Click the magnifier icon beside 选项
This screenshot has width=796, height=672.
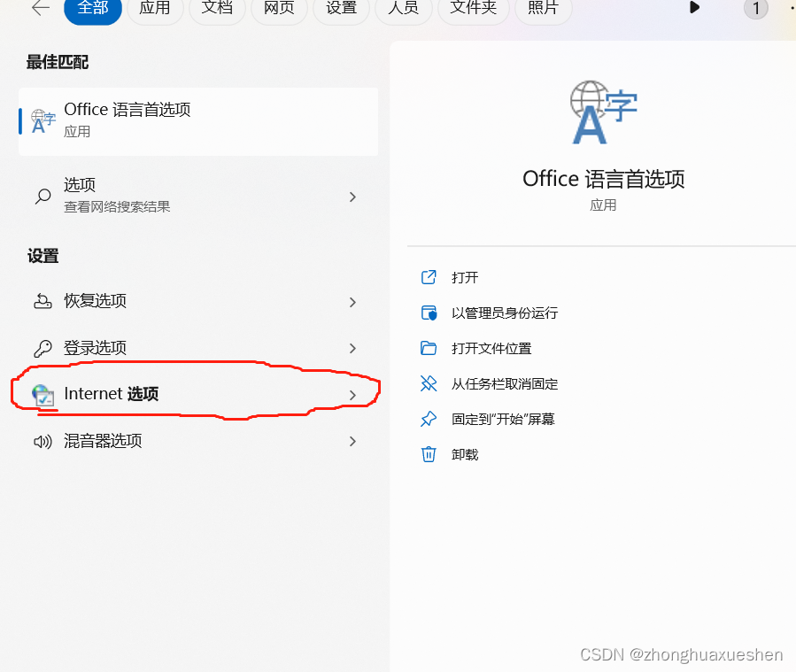pyautogui.click(x=43, y=196)
